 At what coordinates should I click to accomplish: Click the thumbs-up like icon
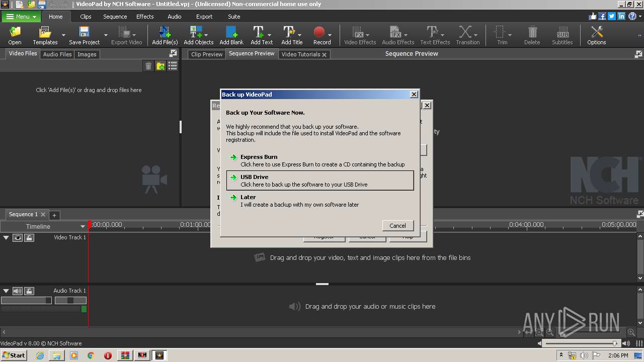point(592,16)
